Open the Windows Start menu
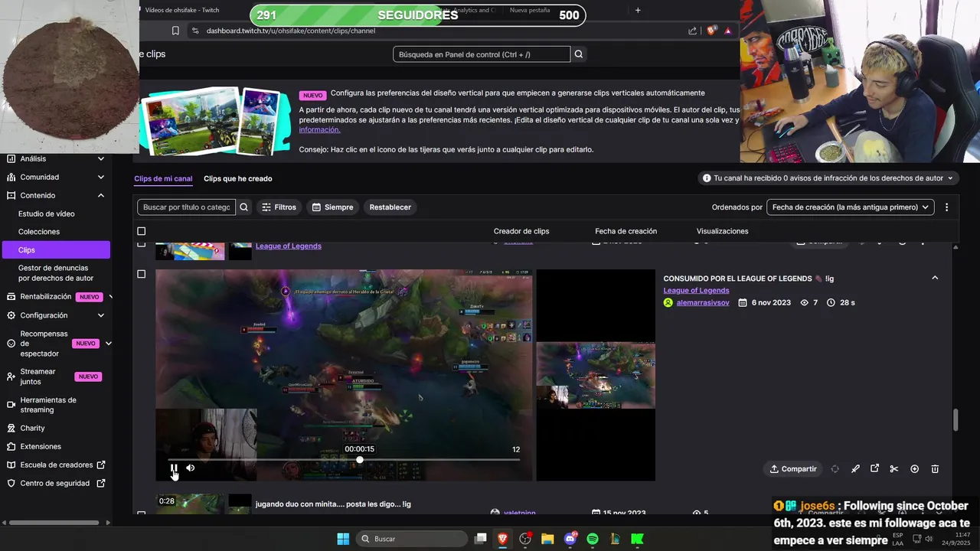The height and width of the screenshot is (551, 980). (343, 539)
